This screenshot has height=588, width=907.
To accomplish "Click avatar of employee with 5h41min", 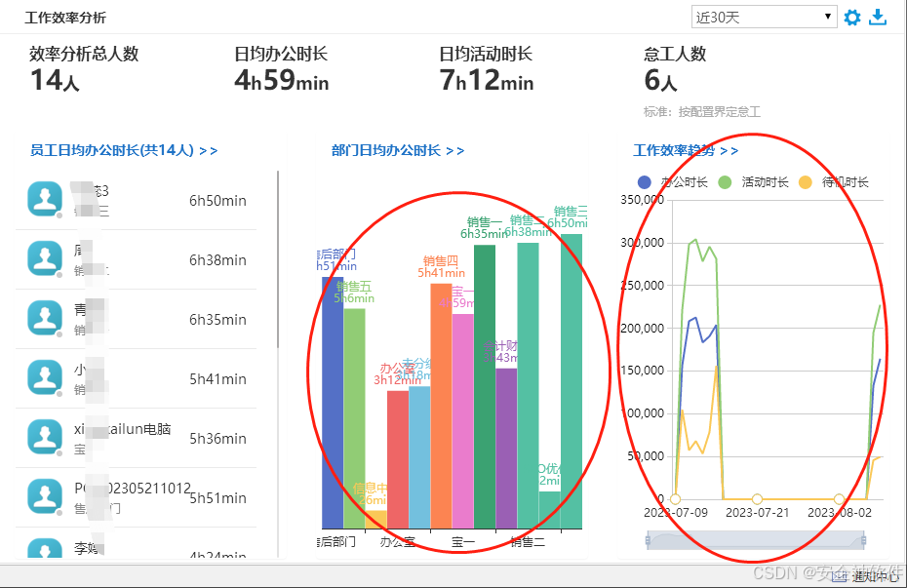I will 45,377.
